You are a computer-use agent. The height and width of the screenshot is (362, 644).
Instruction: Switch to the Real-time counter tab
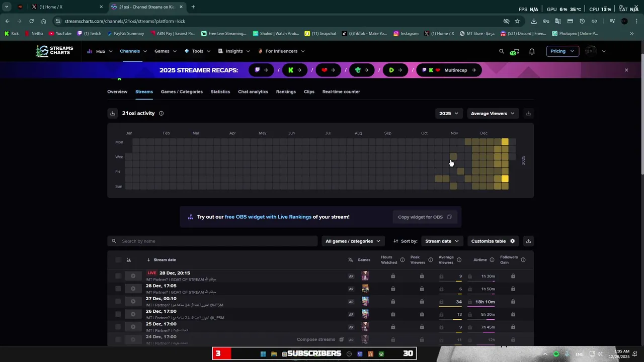point(341,92)
